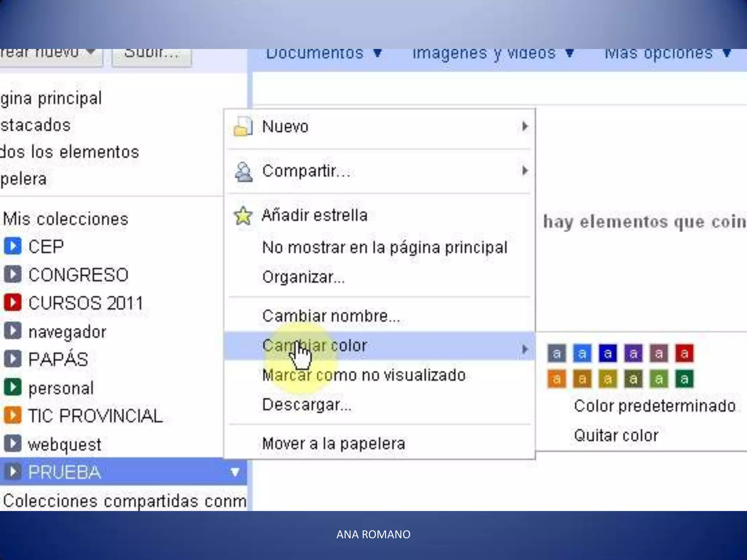Select the webquest collection

point(64,444)
